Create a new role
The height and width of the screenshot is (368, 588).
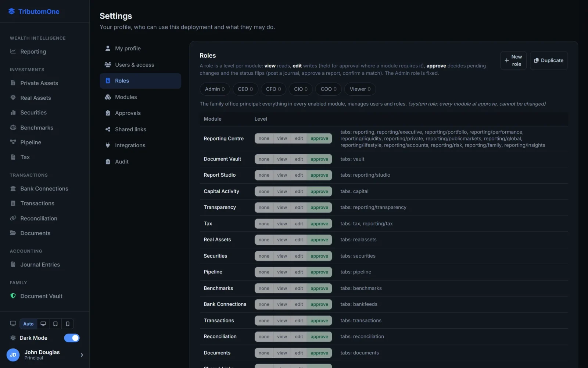tap(513, 60)
